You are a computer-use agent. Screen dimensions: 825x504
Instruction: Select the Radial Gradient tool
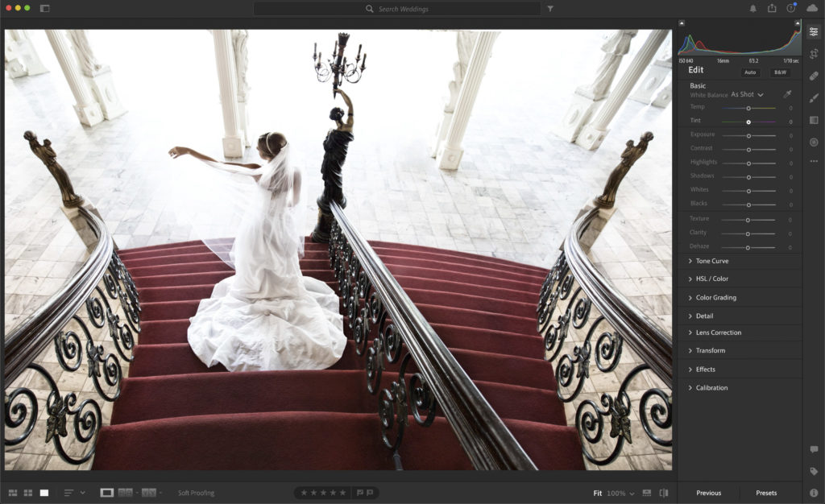pos(814,142)
